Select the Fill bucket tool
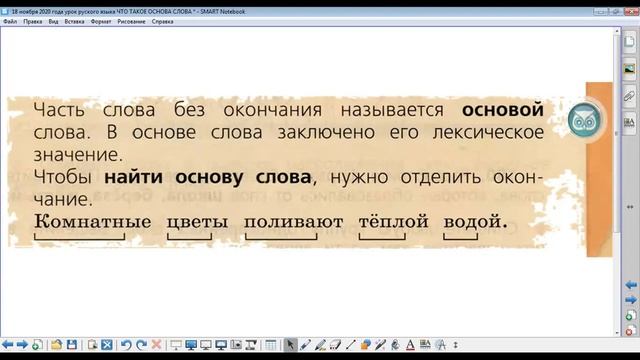 tap(395, 345)
